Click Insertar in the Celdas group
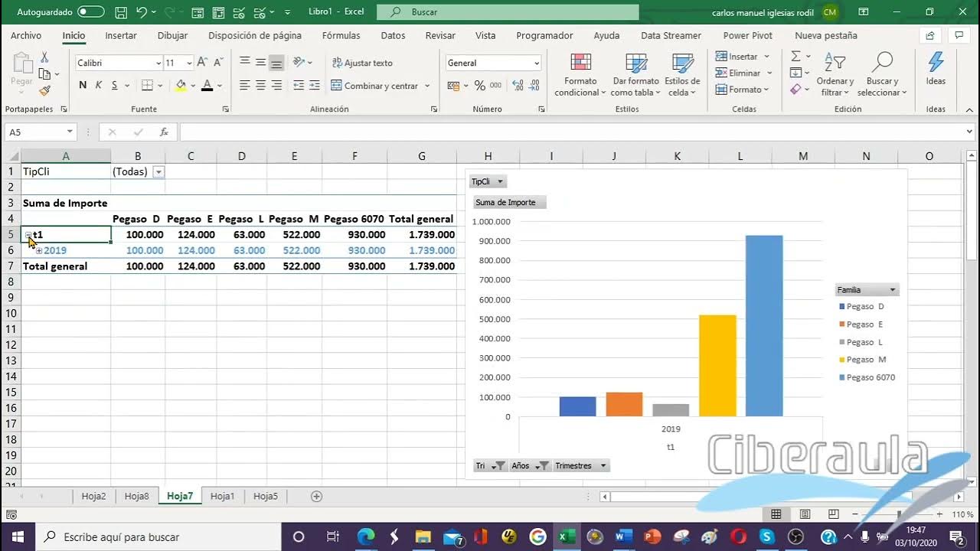 pyautogui.click(x=737, y=57)
